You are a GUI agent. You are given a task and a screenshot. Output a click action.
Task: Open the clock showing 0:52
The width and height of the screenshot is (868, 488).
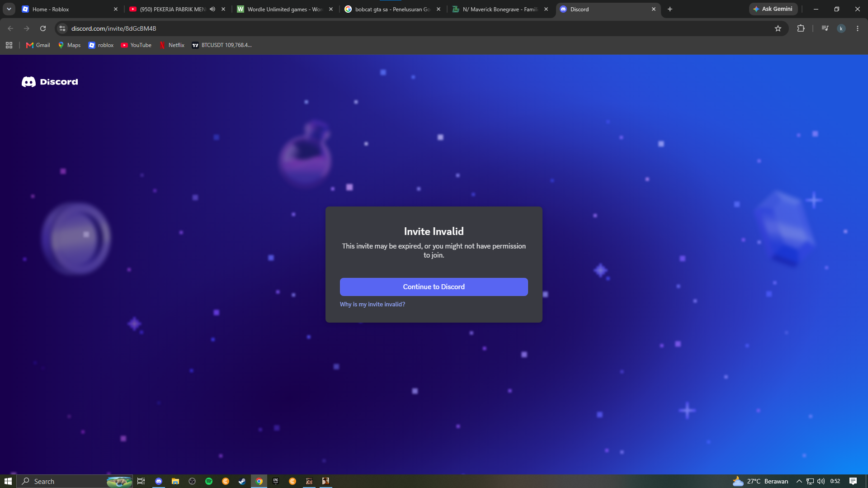(835, 481)
